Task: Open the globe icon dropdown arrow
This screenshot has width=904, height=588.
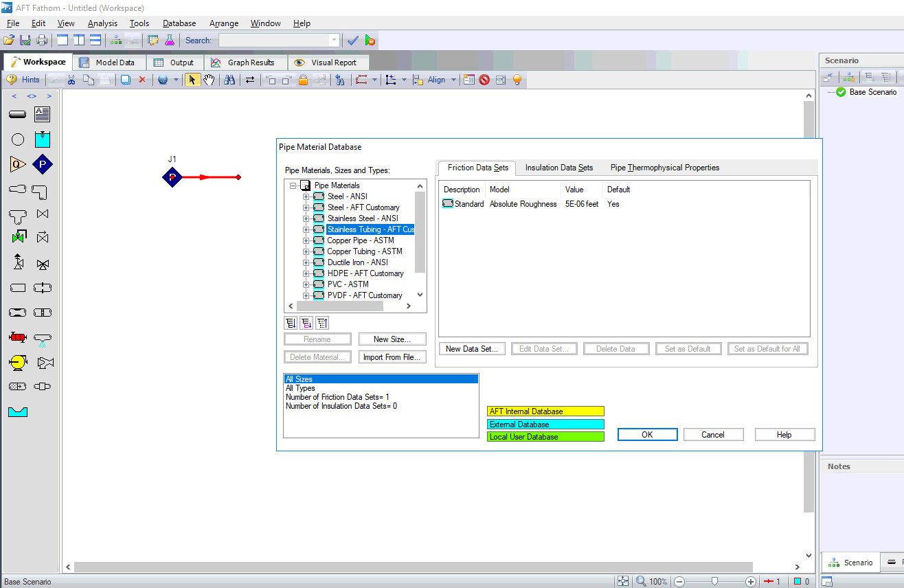Action: click(x=176, y=80)
